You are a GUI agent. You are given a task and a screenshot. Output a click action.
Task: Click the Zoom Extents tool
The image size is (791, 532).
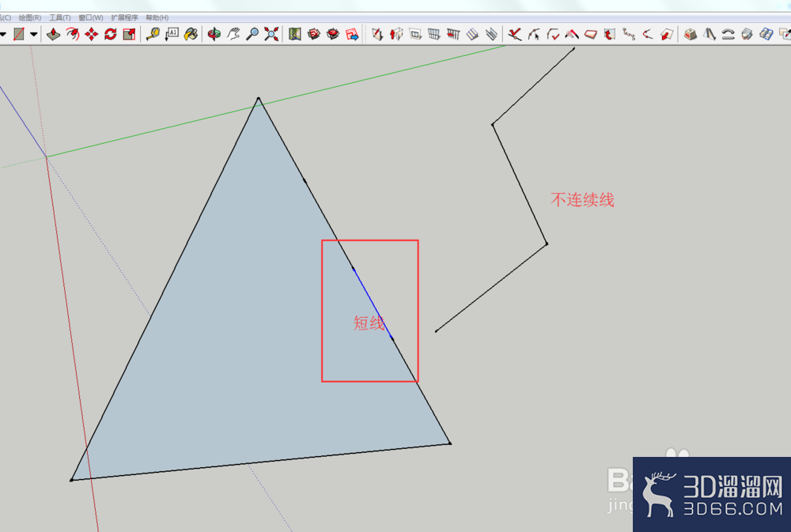click(271, 34)
